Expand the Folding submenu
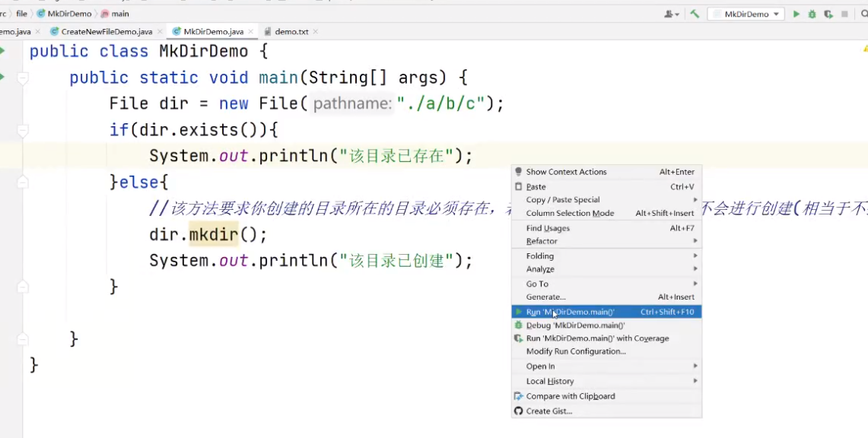This screenshot has height=438, width=868. (539, 255)
